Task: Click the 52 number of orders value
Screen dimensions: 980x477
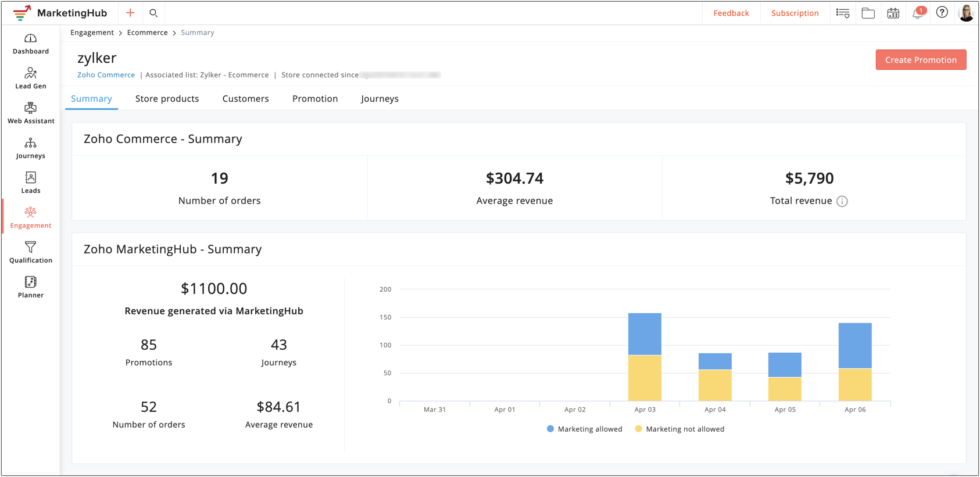Action: pos(149,407)
